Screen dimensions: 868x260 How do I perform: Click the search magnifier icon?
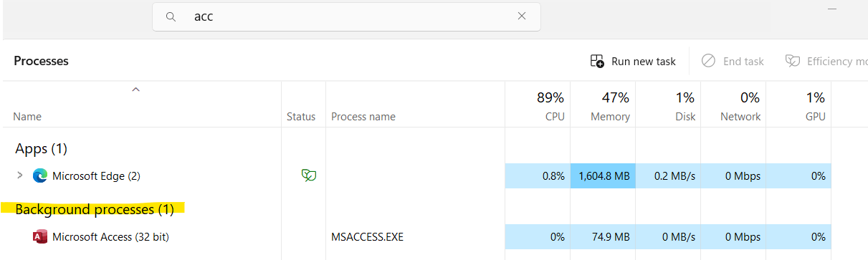[171, 16]
